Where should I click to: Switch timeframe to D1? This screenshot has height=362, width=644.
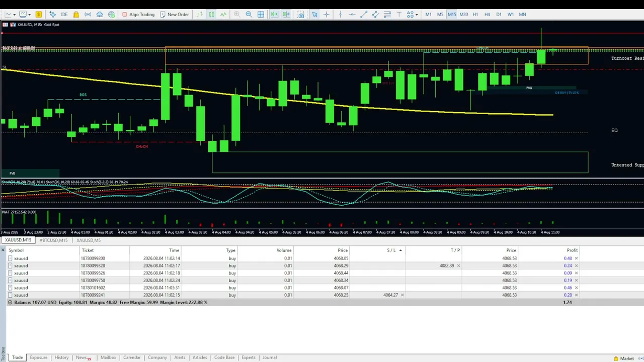coord(499,14)
